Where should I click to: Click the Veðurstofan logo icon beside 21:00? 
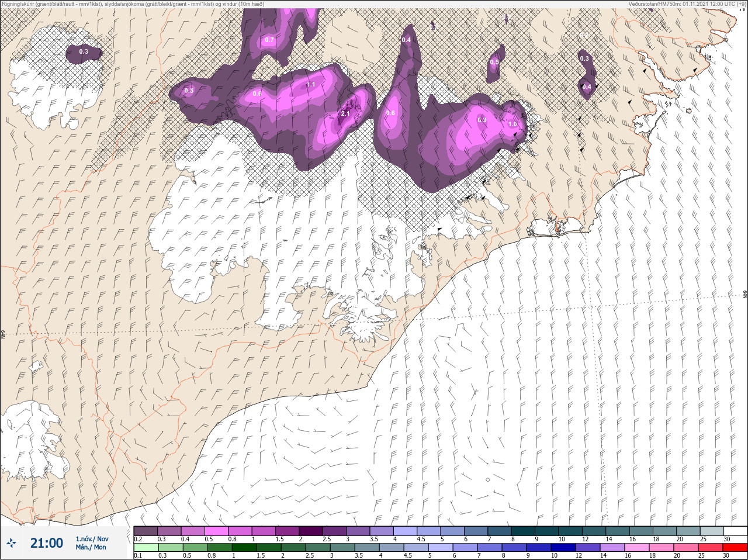click(11, 543)
